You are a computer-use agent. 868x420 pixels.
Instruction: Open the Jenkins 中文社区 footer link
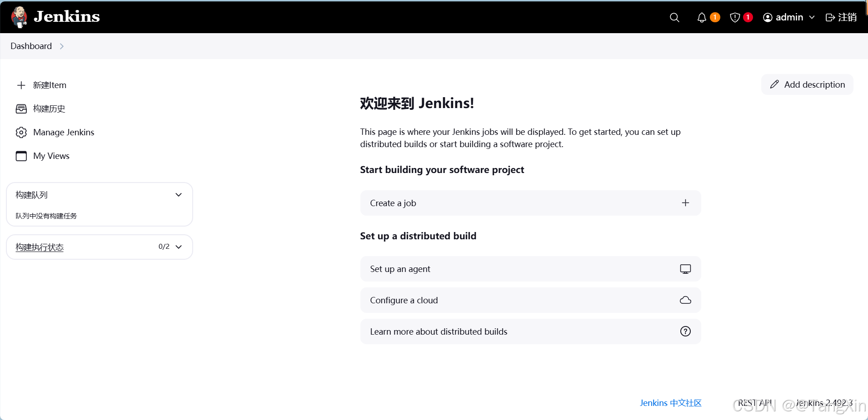tap(670, 403)
